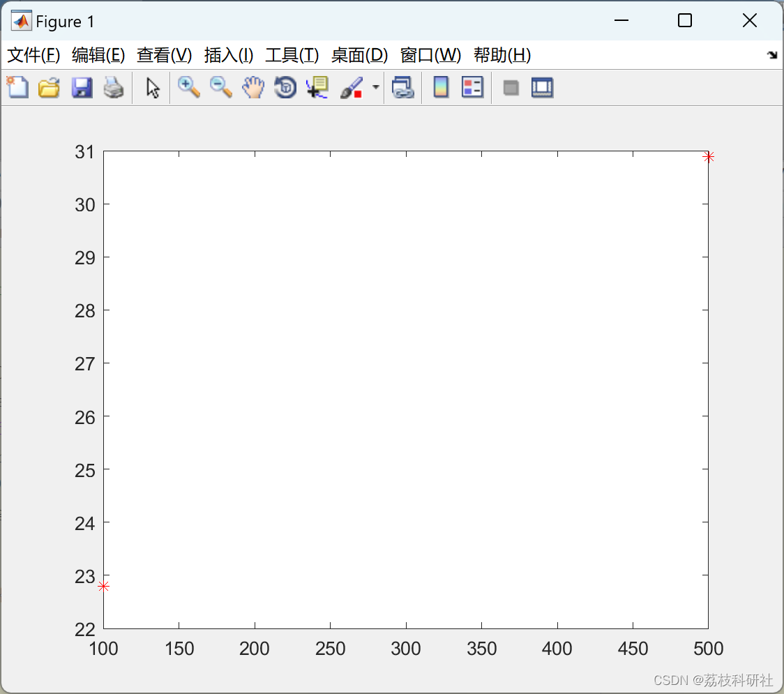This screenshot has height=694, width=784.
Task: Maximize the Figure 1 window
Action: (x=684, y=20)
